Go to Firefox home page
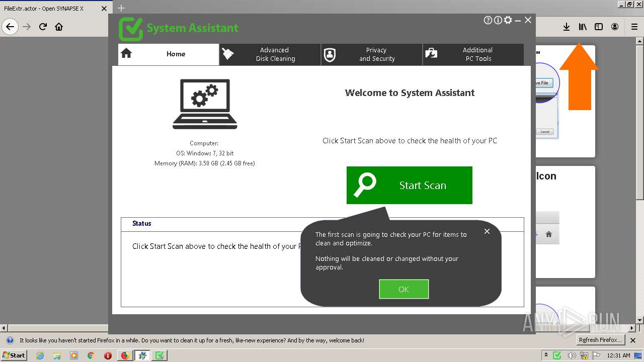Image resolution: width=644 pixels, height=362 pixels. [x=59, y=27]
